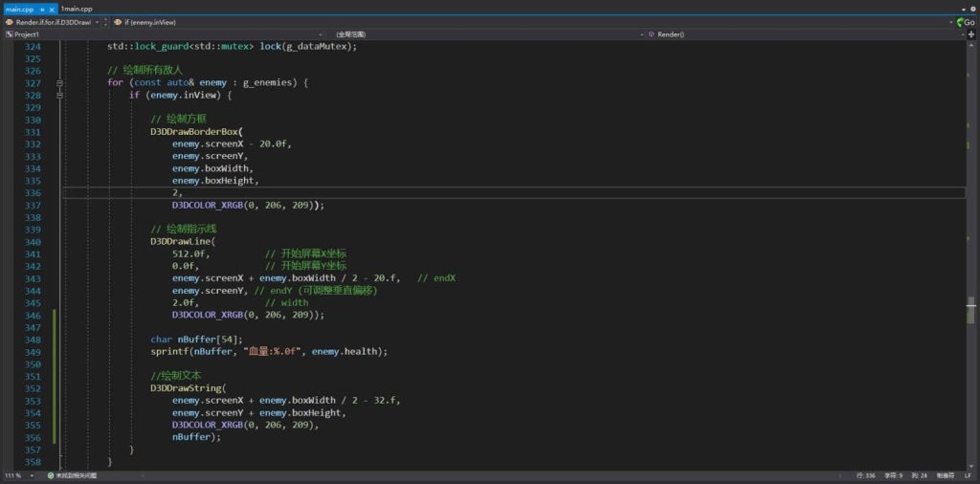Click the Go button in navigation bar
This screenshot has height=484, width=980.
coord(965,21)
